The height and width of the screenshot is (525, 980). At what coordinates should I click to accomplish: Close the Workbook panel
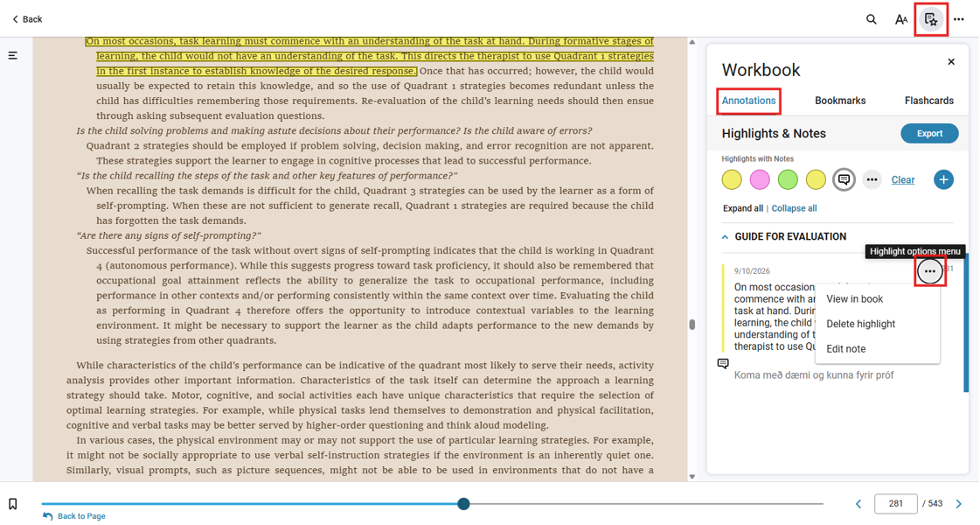point(951,61)
